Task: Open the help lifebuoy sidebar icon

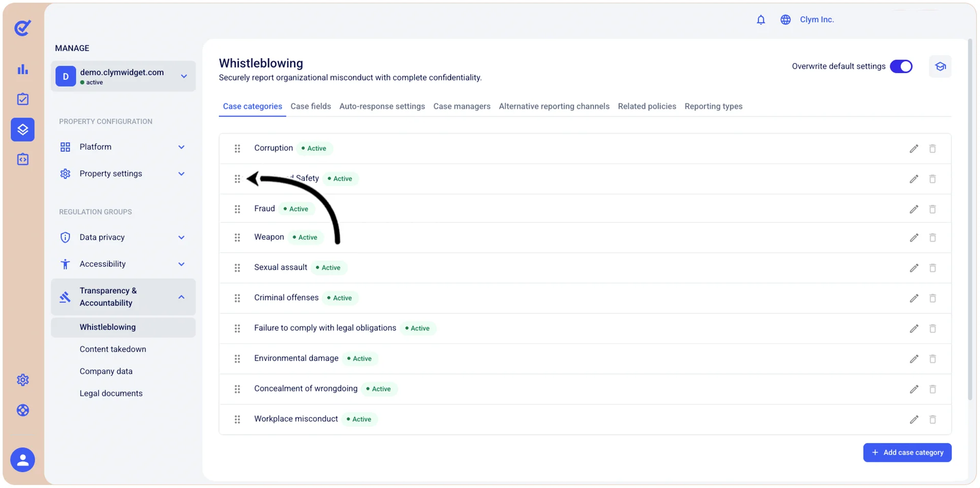Action: point(22,410)
